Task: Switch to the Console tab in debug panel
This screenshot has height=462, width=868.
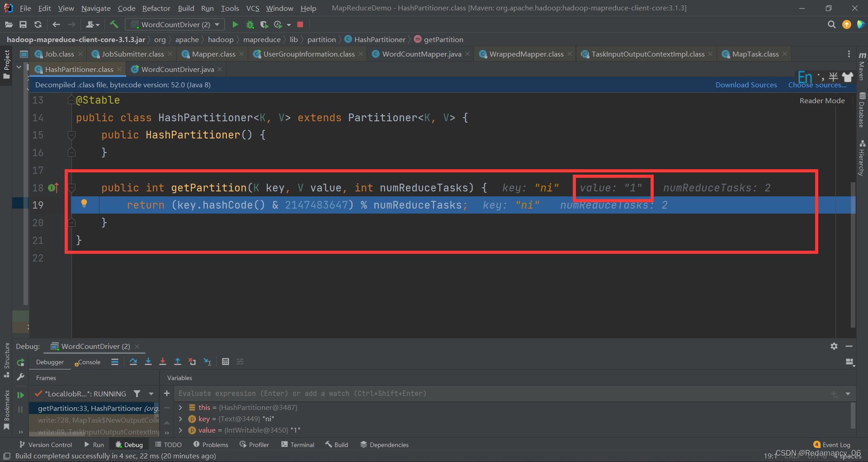Action: pos(88,362)
